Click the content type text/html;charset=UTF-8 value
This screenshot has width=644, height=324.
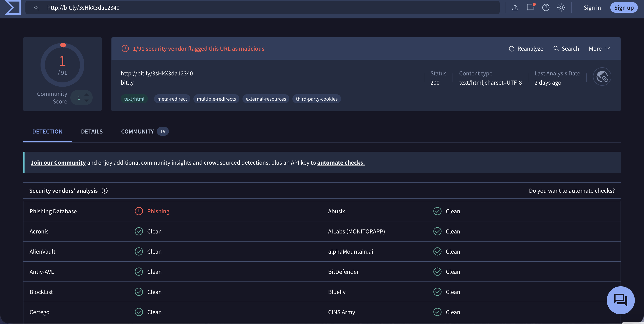[490, 83]
